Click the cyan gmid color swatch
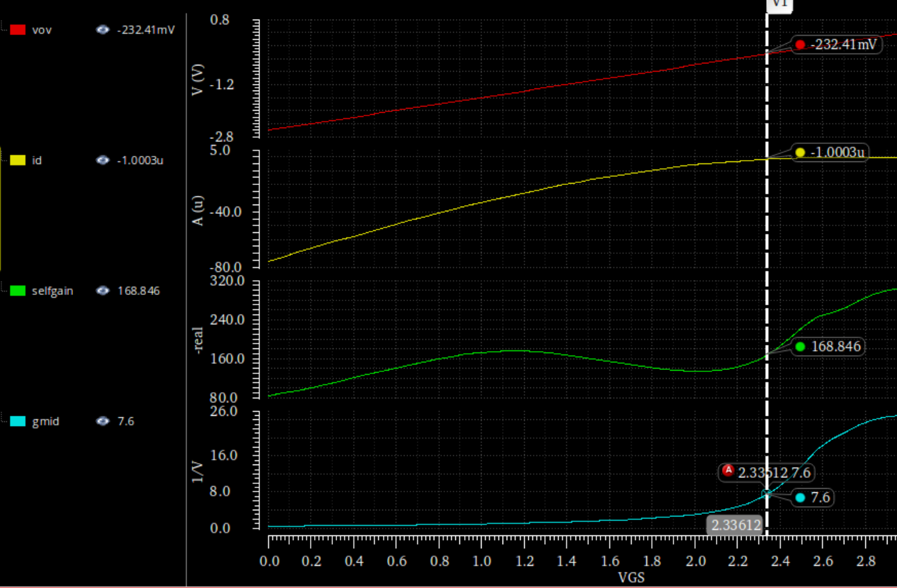Image resolution: width=897 pixels, height=588 pixels. coord(18,421)
